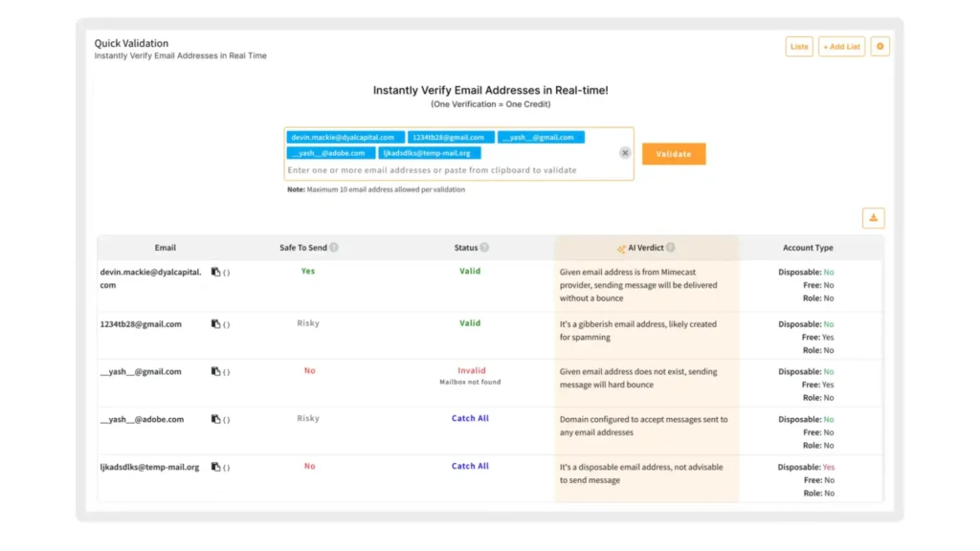Click Valid status for devin.mackie@dyalcapital.com
This screenshot has width=980, height=551.
(x=470, y=271)
